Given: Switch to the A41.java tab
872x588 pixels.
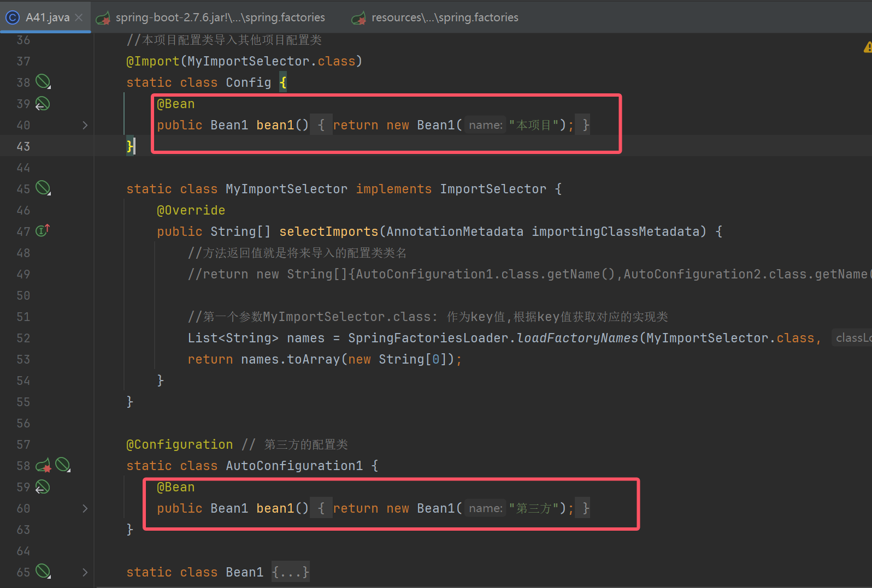Looking at the screenshot, I should (x=46, y=17).
